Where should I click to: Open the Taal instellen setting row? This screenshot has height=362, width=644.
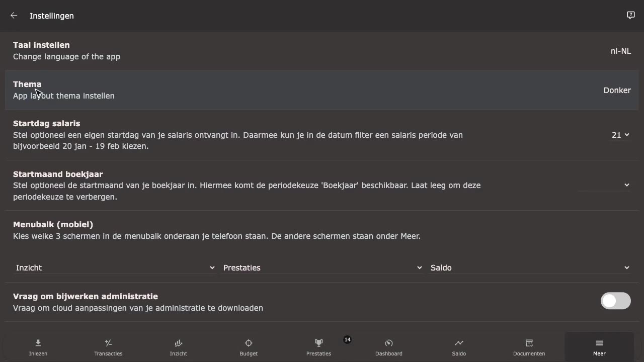(322, 51)
